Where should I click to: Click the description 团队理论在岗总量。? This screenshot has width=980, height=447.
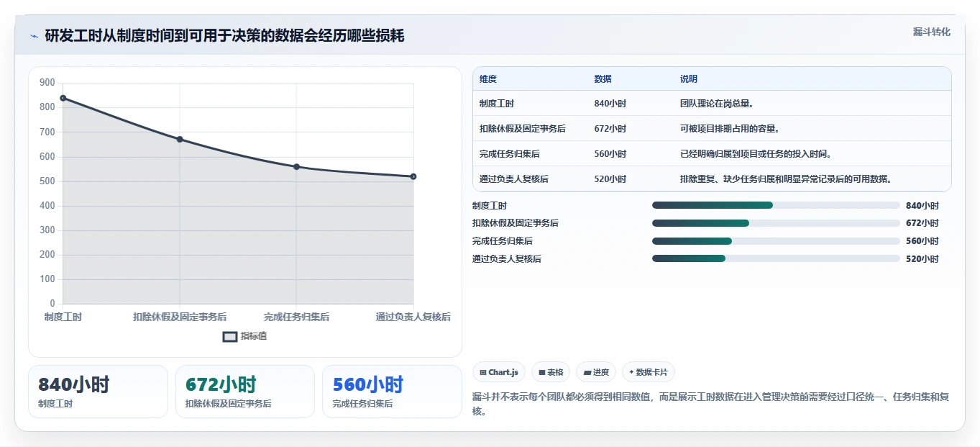(717, 104)
